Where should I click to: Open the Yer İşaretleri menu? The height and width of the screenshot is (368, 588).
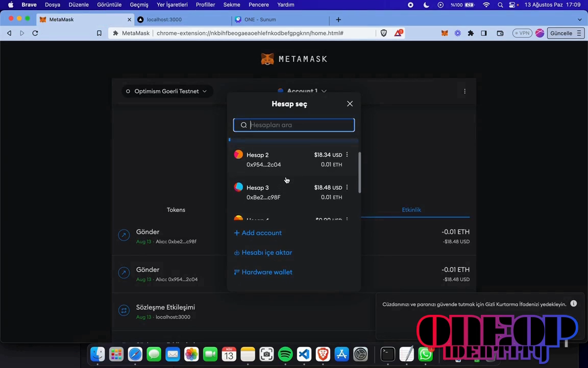[172, 5]
